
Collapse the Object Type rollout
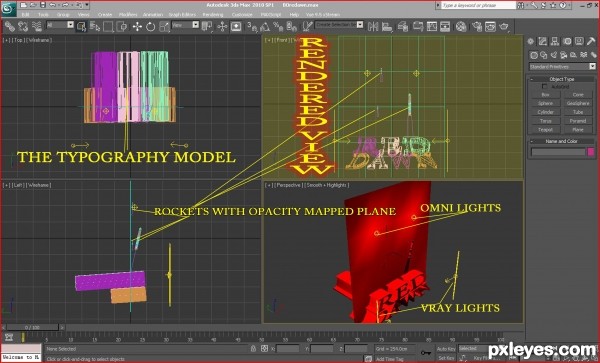pyautogui.click(x=562, y=79)
